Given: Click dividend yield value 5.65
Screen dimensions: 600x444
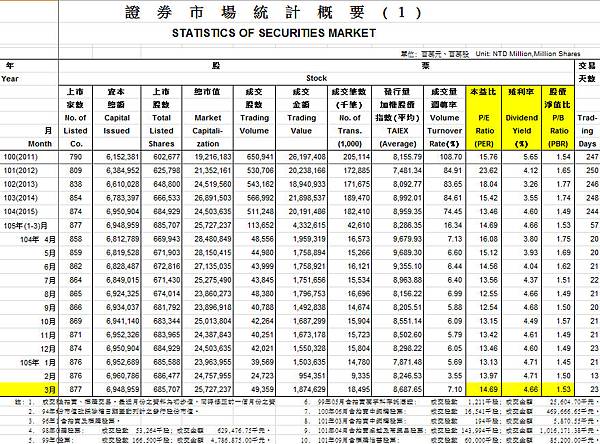Looking at the screenshot, I should click(530, 157).
